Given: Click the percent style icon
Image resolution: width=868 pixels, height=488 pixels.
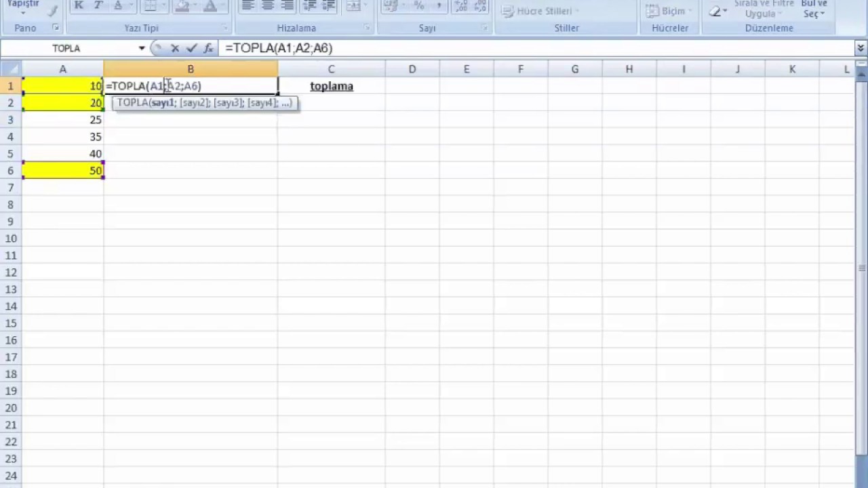Looking at the screenshot, I should tap(419, 6).
